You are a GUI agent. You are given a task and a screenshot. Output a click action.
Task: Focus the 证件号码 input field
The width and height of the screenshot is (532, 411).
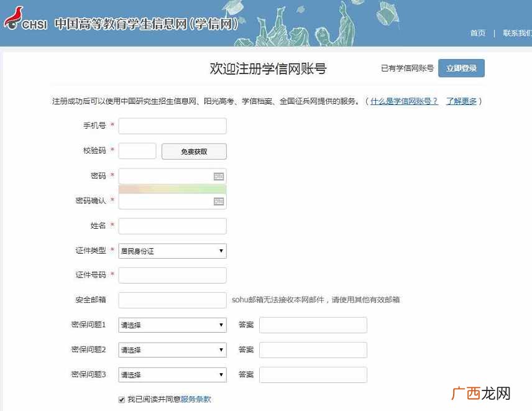click(172, 275)
